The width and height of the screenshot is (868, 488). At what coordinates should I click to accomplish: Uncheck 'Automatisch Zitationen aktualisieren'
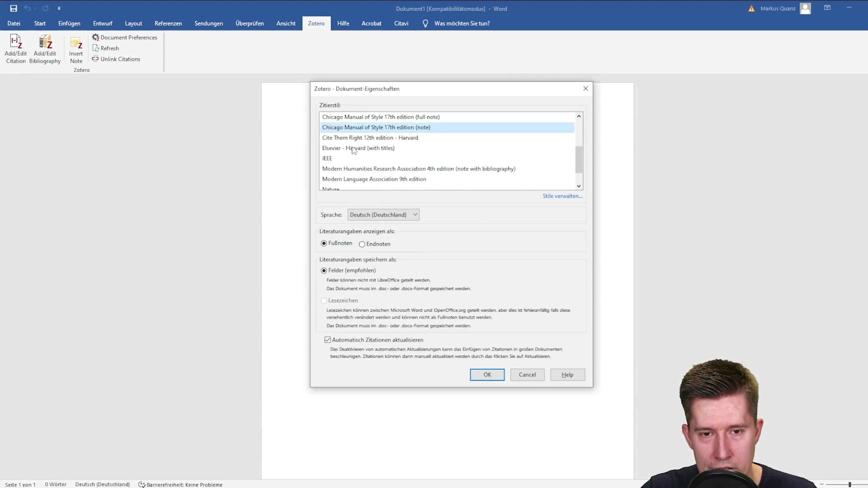pos(328,340)
